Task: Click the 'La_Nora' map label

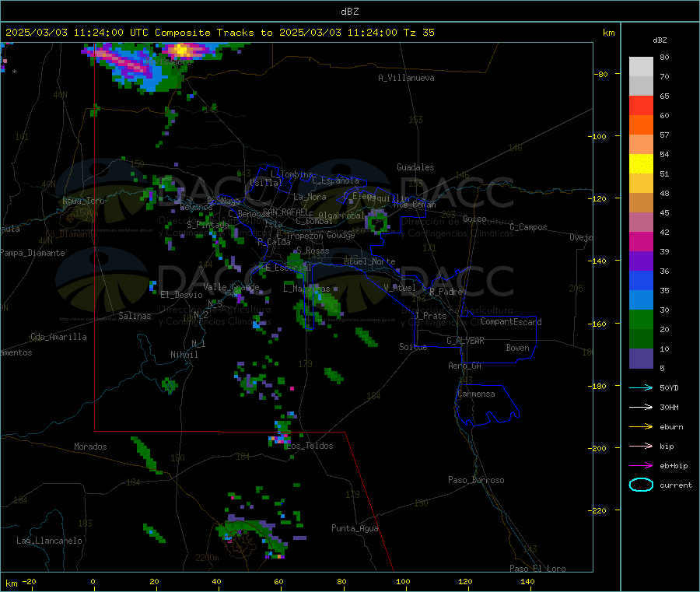Action: point(310,197)
